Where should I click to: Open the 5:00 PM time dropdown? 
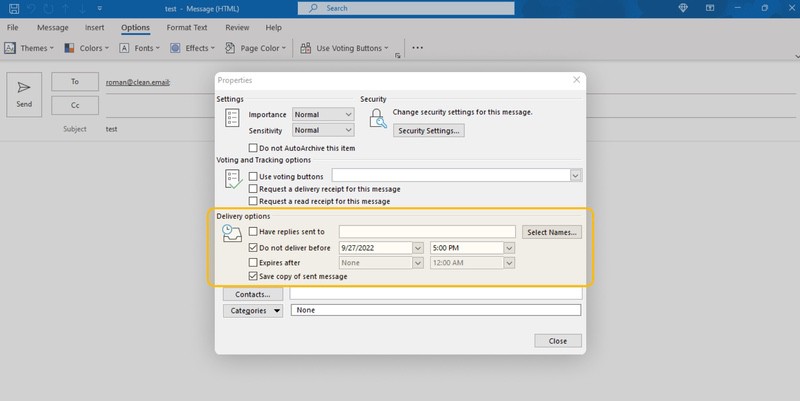coord(509,248)
